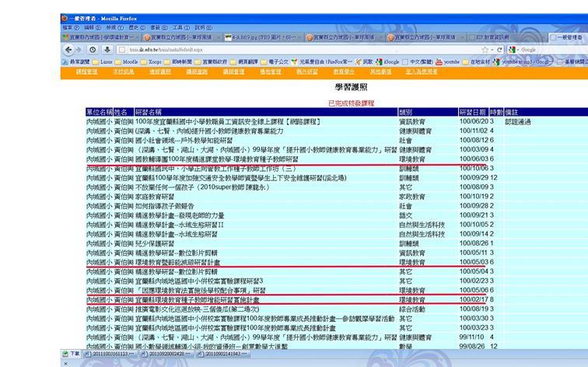This screenshot has height=367, width=588.
Task: Open the Downloads arrow icon in the toolbar
Action: [x=105, y=49]
